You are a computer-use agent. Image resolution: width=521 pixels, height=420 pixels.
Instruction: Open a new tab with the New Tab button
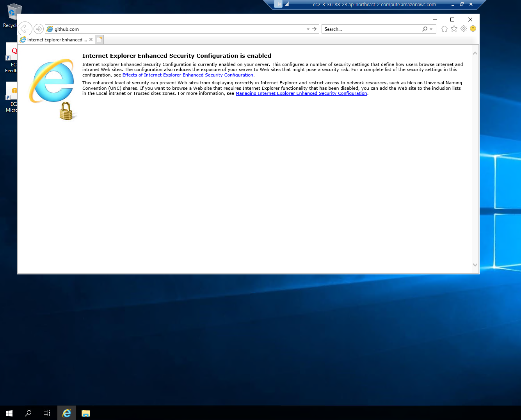[x=100, y=39]
